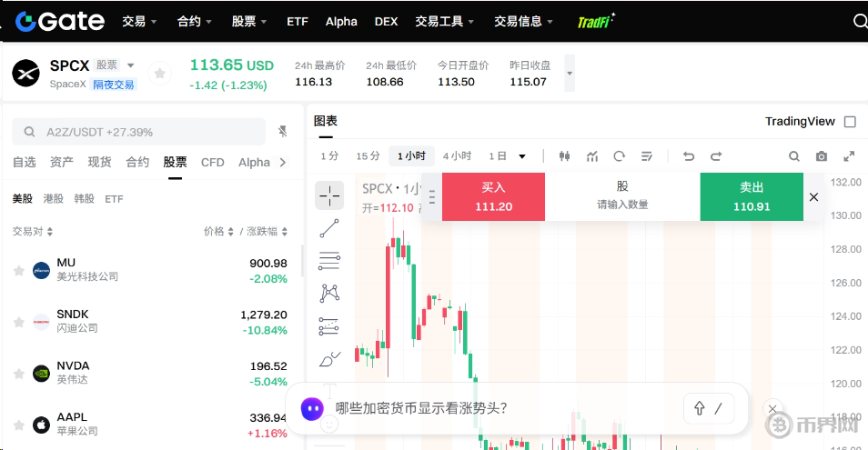Toggle the pin sidebar icon
The image size is (868, 450).
[283, 131]
